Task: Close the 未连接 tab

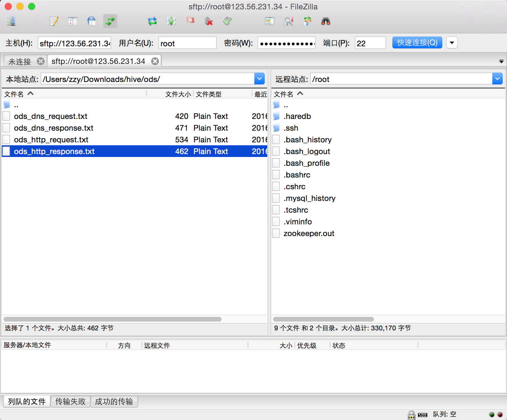Action: point(41,61)
